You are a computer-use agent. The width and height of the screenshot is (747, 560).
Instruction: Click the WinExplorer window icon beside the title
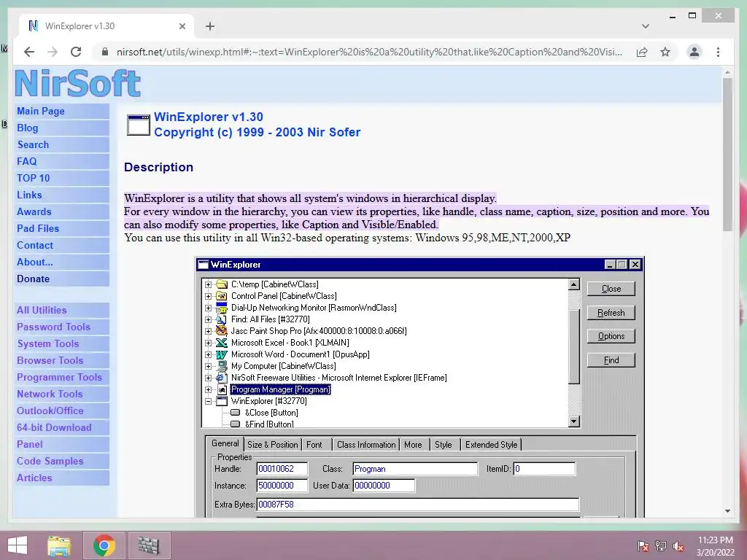click(x=138, y=125)
